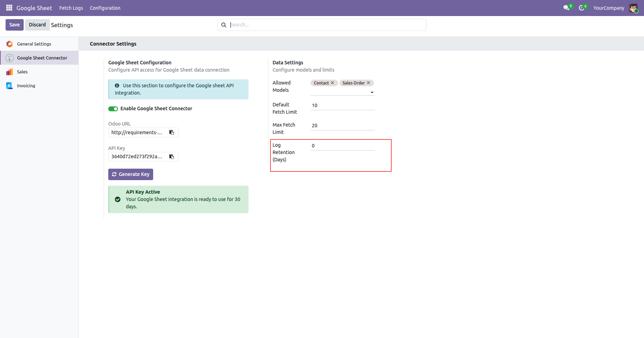Viewport: 644px width, 338px height.
Task: Select the General Settings tab
Action: (39, 44)
